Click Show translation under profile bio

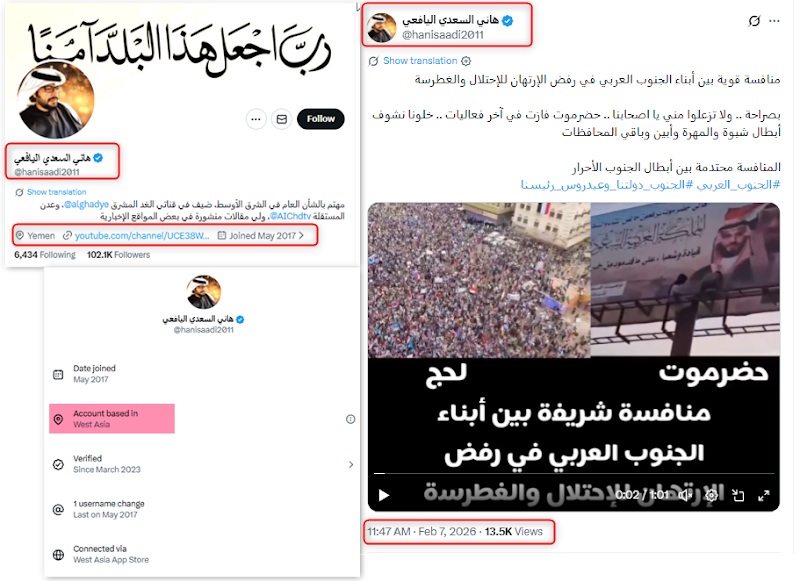click(56, 192)
